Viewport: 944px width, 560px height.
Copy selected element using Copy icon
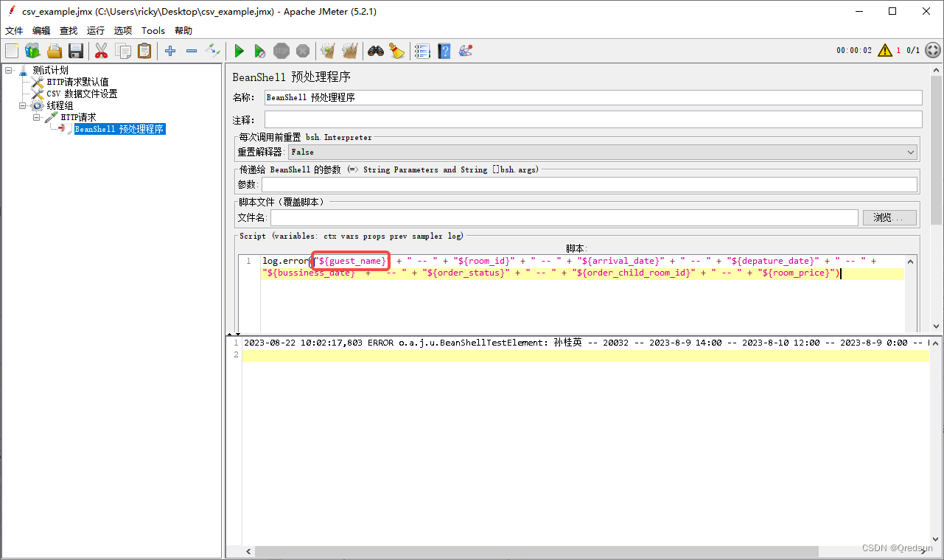[123, 51]
